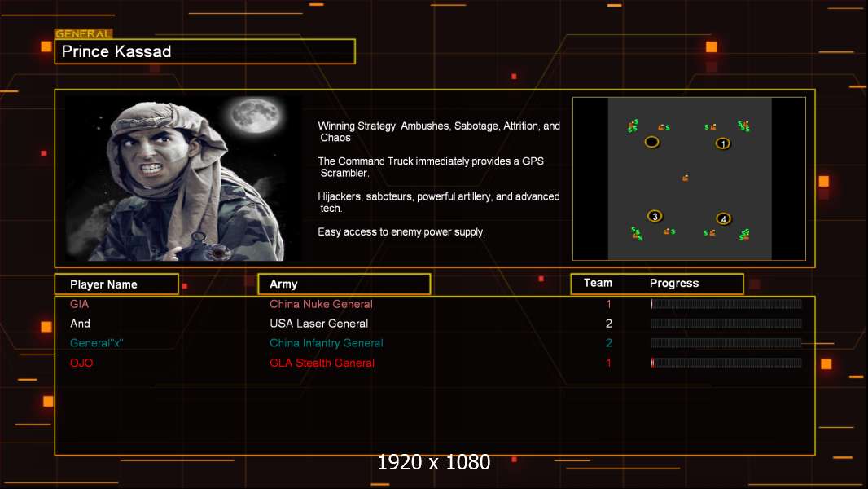Click start position marker 1 on minimap
The image size is (868, 489).
click(722, 143)
